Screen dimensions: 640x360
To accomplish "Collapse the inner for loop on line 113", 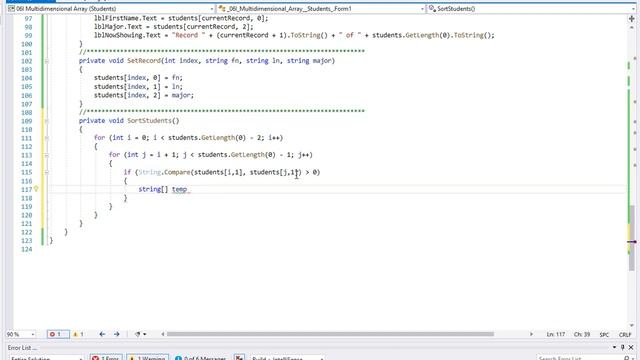I will (47, 156).
